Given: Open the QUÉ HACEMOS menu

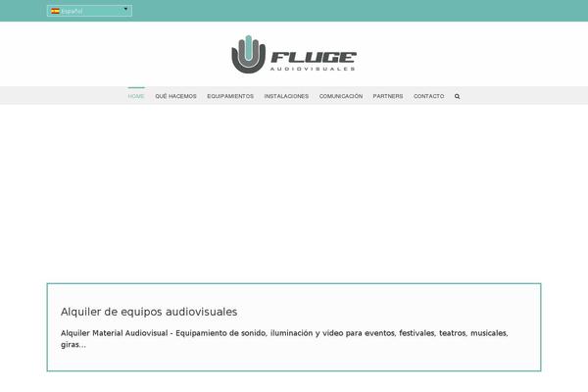Looking at the screenshot, I should coord(175,96).
